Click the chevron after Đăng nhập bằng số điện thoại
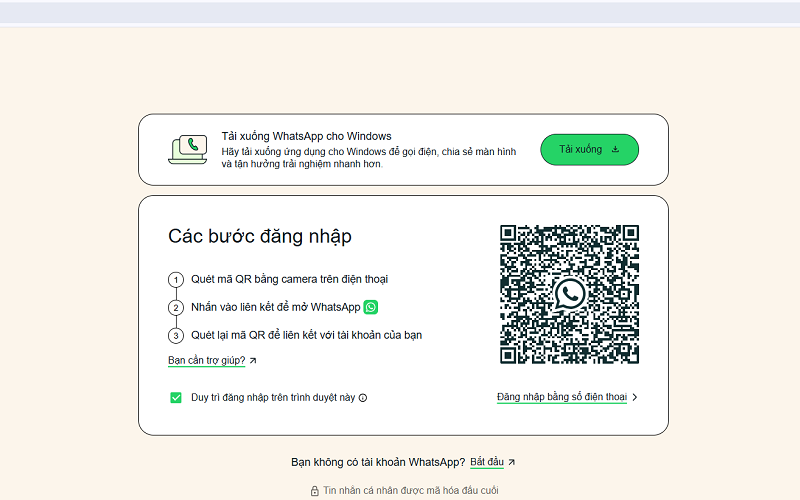800x500 pixels. (635, 397)
